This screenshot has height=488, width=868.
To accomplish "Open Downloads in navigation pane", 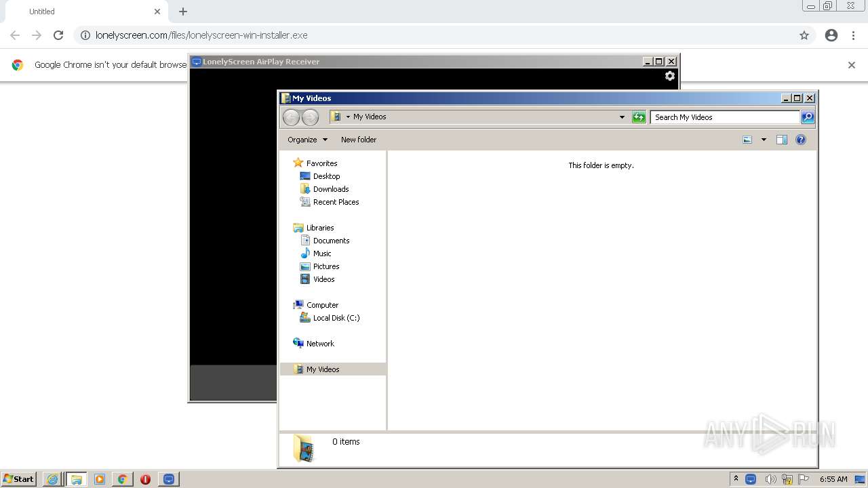I will pyautogui.click(x=331, y=189).
